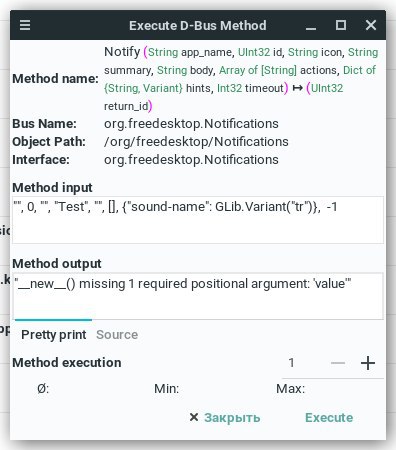Click the Закрыть button
This screenshot has width=396, height=450.
pos(225,418)
